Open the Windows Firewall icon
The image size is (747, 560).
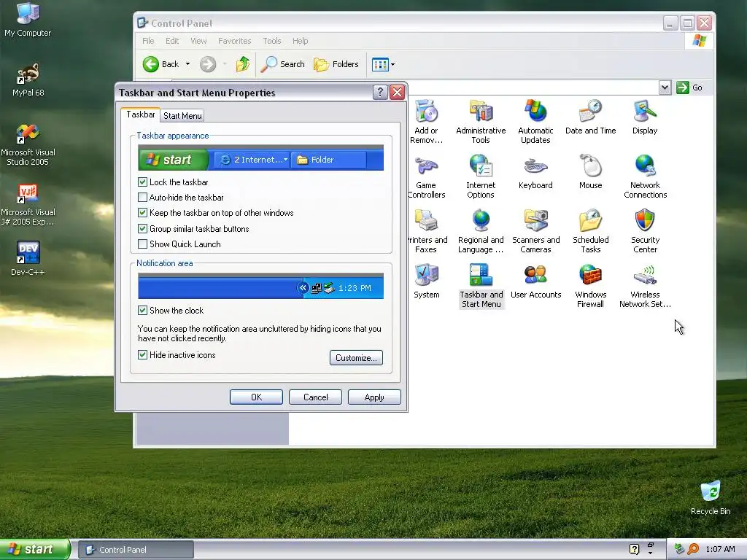590,286
